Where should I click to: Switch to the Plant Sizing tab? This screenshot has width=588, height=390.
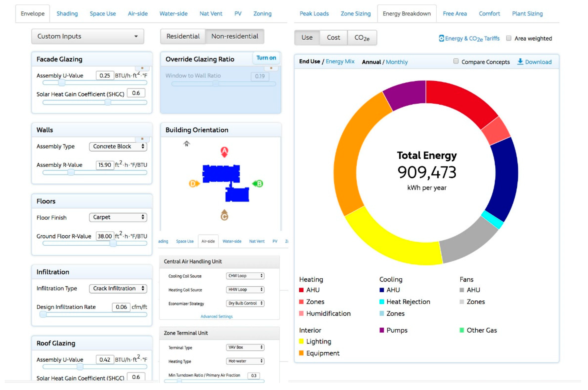tap(527, 13)
